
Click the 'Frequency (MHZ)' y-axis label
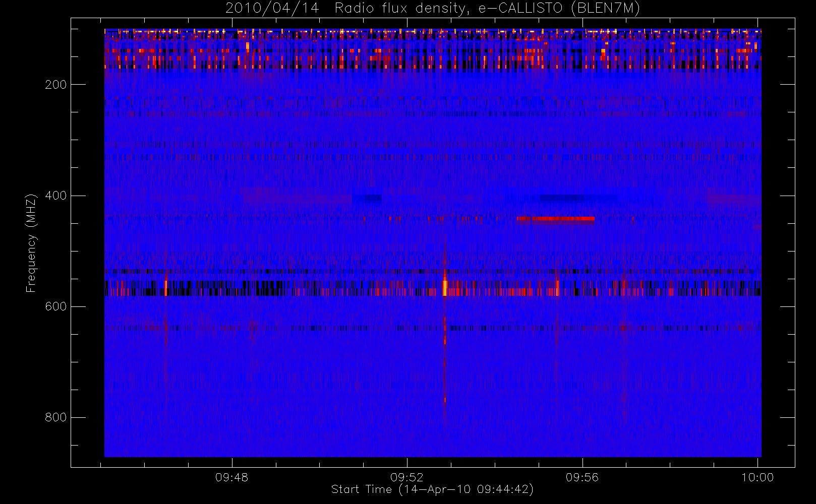tap(31, 243)
